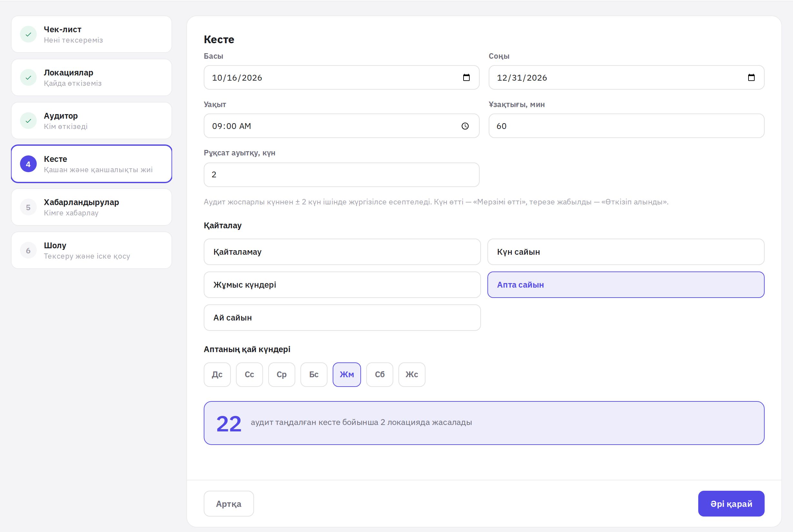Toggle the Бс weekday chip
The width and height of the screenshot is (793, 532).
[314, 375]
